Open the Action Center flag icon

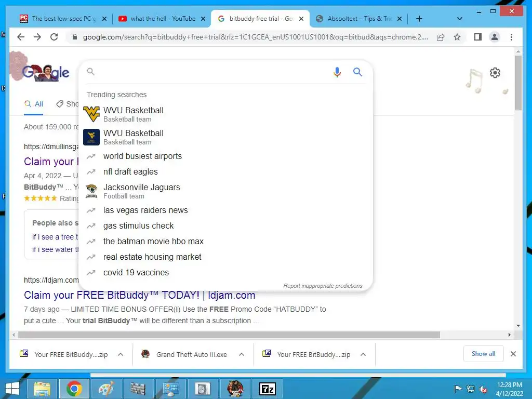[458, 389]
